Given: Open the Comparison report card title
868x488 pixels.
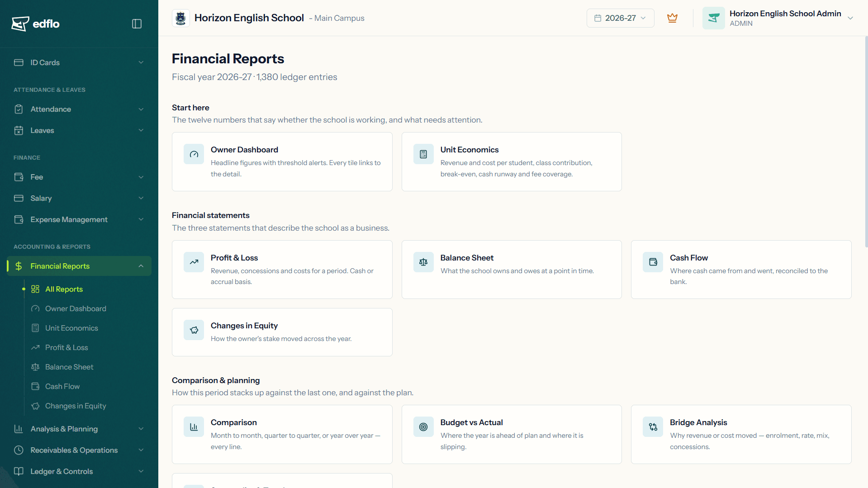Looking at the screenshot, I should coord(234,422).
